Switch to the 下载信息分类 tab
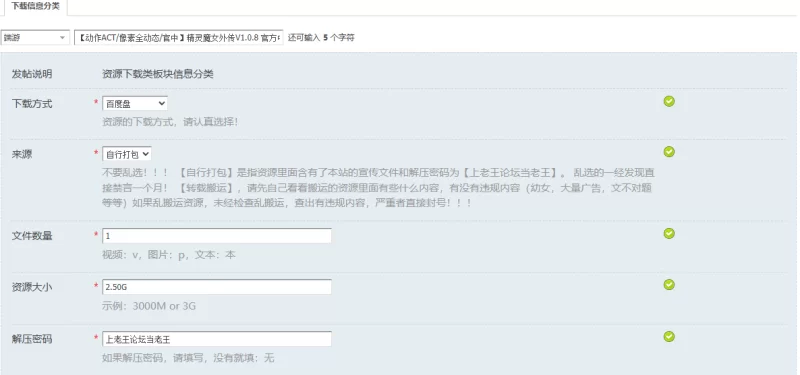This screenshot has width=800, height=375. pyautogui.click(x=35, y=6)
